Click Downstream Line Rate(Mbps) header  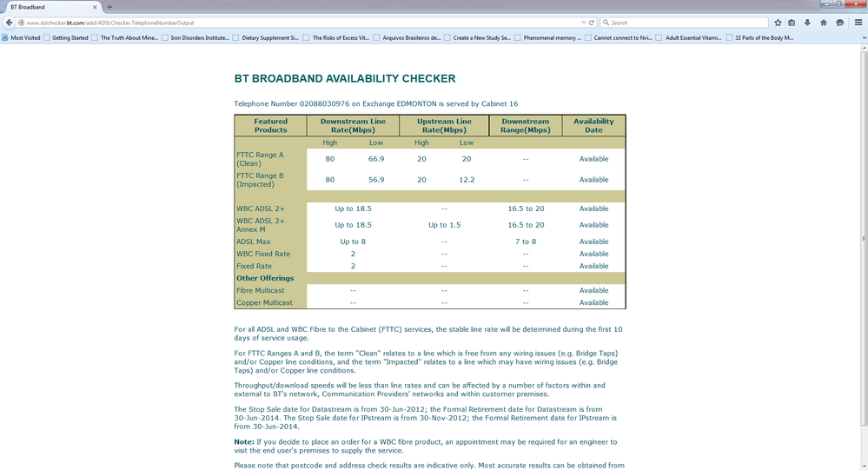pyautogui.click(x=353, y=126)
